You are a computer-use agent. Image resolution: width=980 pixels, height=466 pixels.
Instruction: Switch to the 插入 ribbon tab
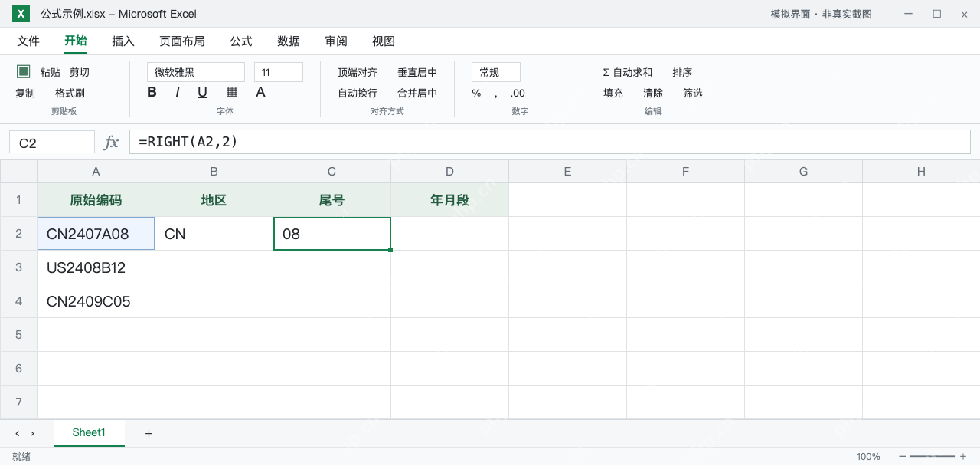[123, 41]
